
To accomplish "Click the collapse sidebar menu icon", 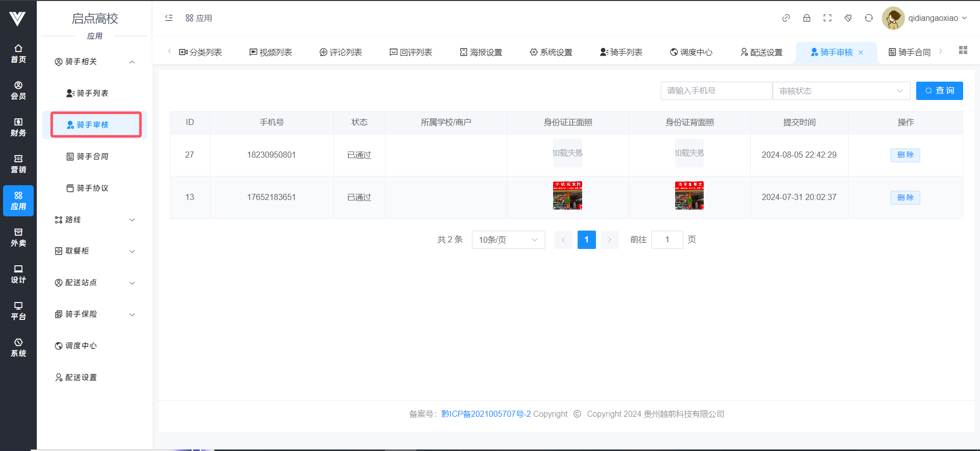I will (x=169, y=18).
